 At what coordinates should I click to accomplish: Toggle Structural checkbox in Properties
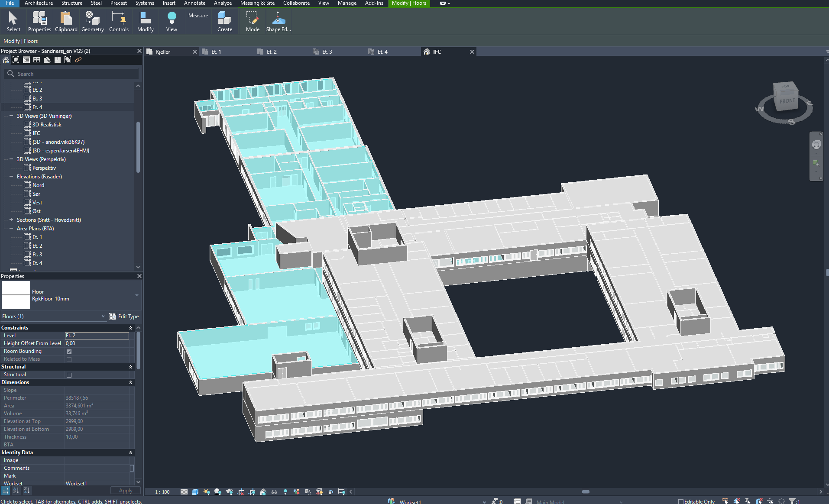pos(69,375)
